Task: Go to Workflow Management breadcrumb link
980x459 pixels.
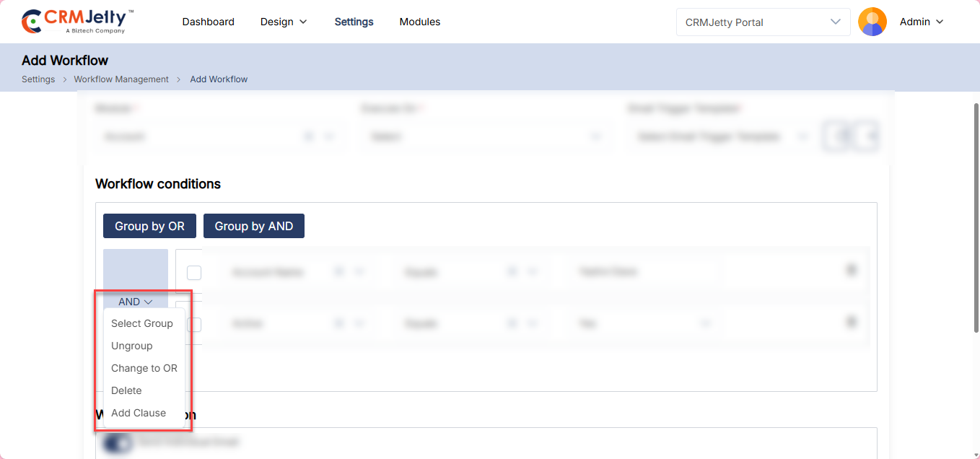Action: point(121,79)
